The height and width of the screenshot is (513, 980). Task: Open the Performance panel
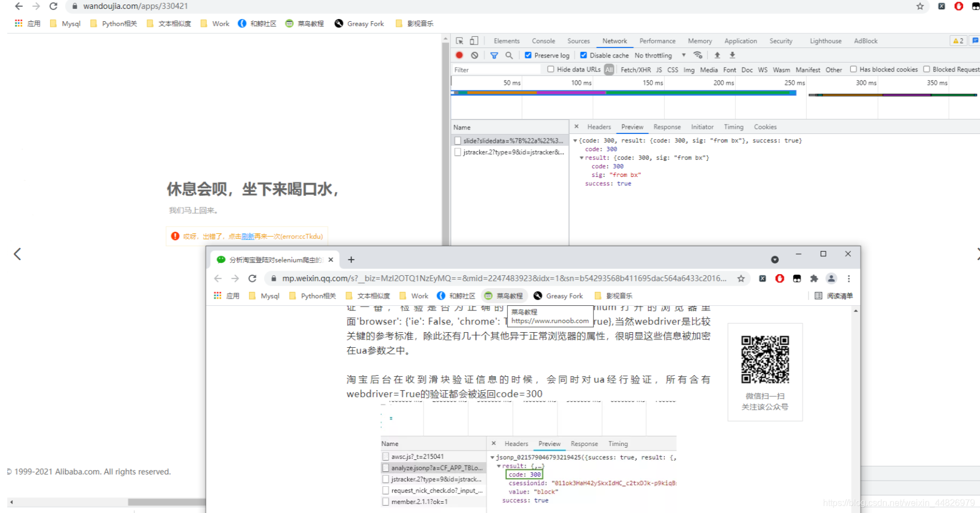(657, 41)
